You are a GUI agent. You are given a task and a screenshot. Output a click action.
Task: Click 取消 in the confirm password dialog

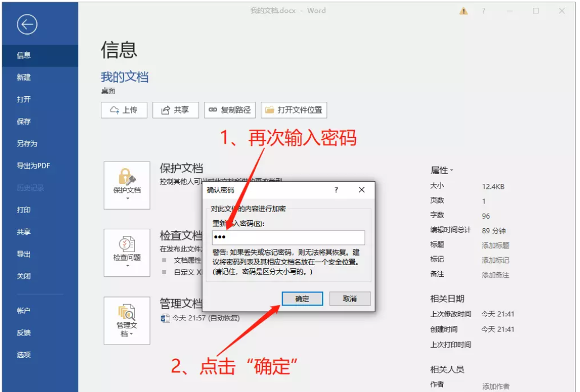tap(349, 299)
